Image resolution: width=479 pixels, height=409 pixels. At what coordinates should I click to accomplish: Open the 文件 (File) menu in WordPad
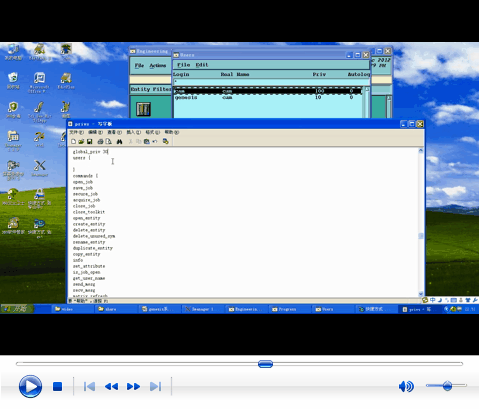click(x=76, y=132)
